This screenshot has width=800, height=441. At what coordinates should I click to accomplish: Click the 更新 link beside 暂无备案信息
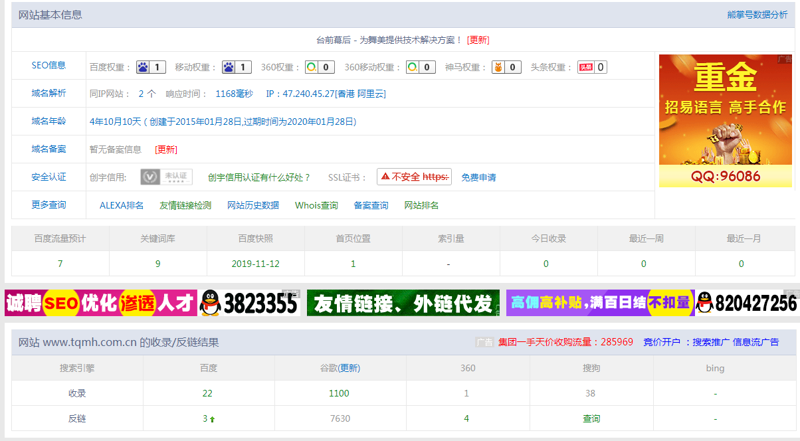(x=166, y=149)
